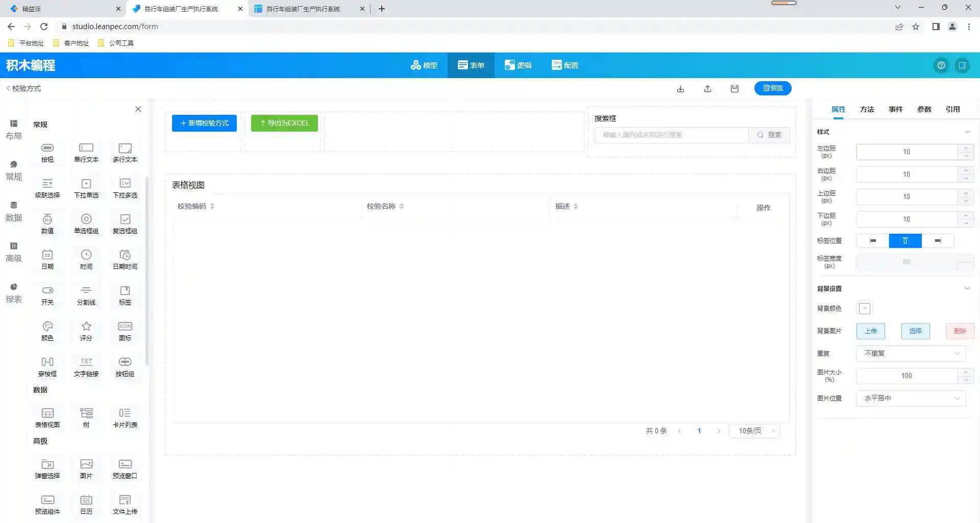Open the 图片位置 image position dropdown

point(911,398)
